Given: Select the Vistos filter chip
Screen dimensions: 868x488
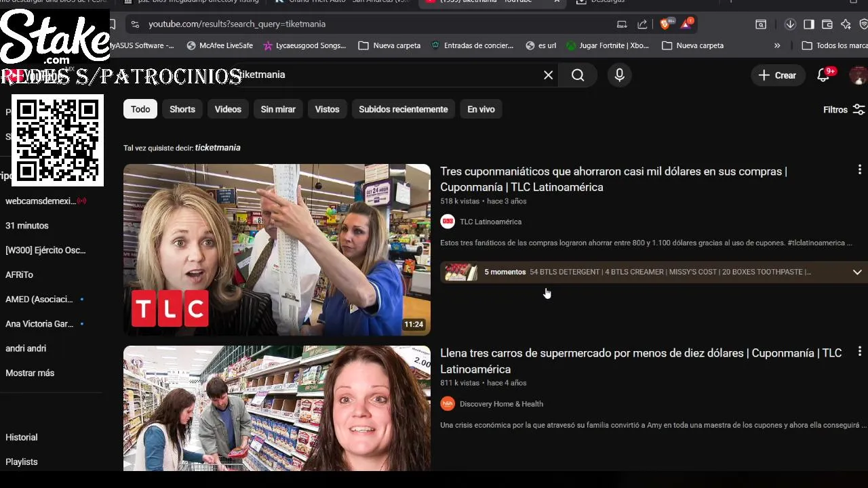Looking at the screenshot, I should (x=327, y=109).
